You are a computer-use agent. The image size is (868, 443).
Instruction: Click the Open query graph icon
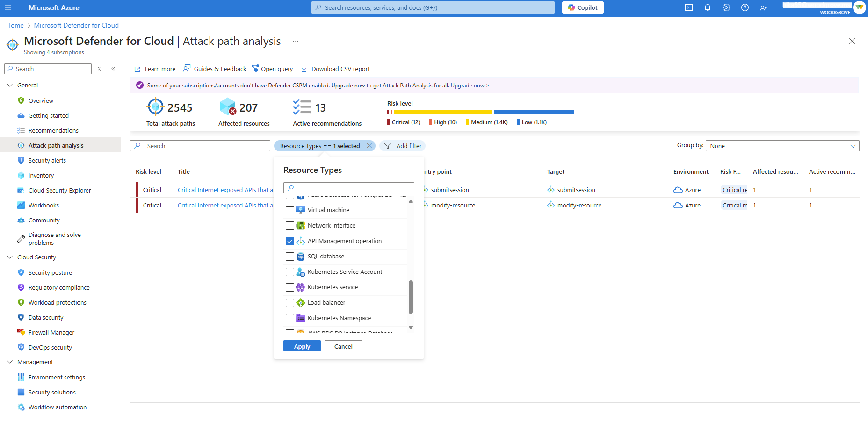point(255,68)
